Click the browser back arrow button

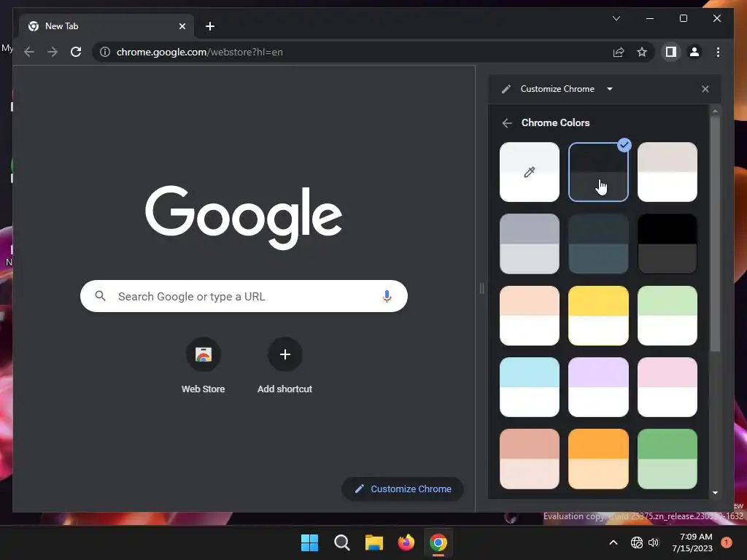coord(29,52)
